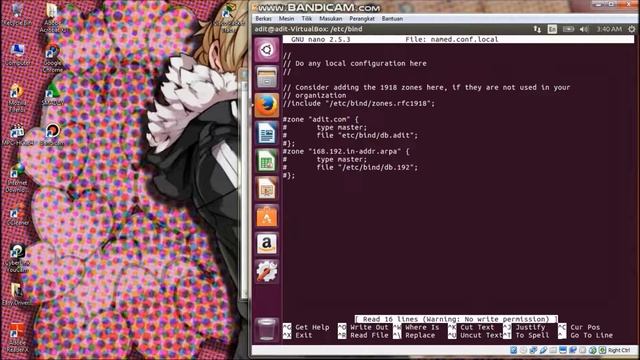
Task: Open the Bantuan menu
Action: click(x=392, y=19)
